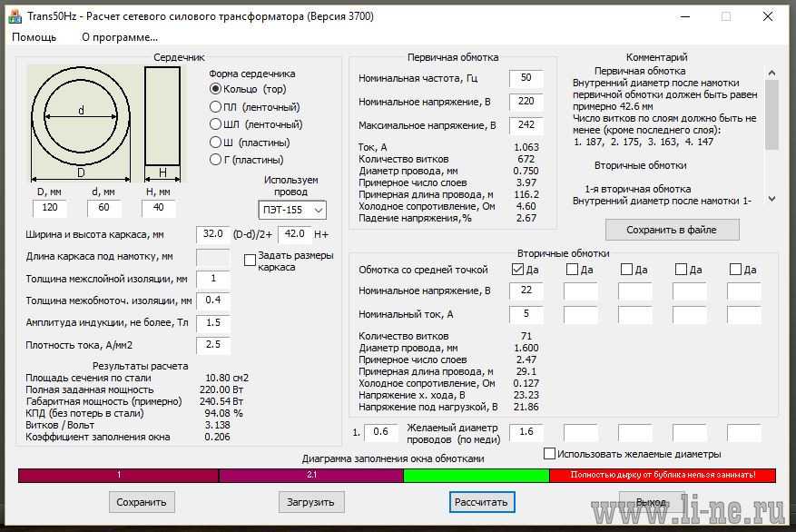Click the Плотность тока field with 2.5
Screen dimensions: 796x532
pyautogui.click(x=213, y=345)
